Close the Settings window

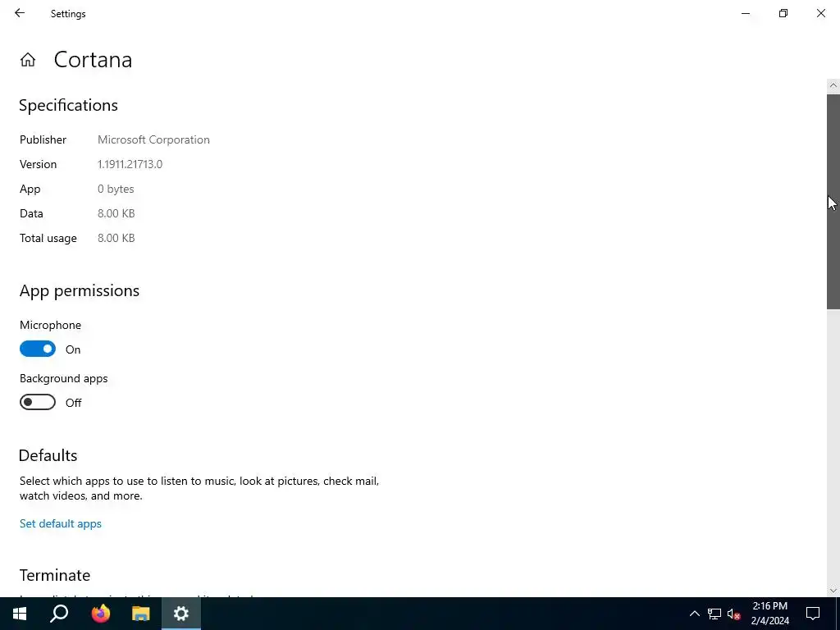[x=820, y=13]
